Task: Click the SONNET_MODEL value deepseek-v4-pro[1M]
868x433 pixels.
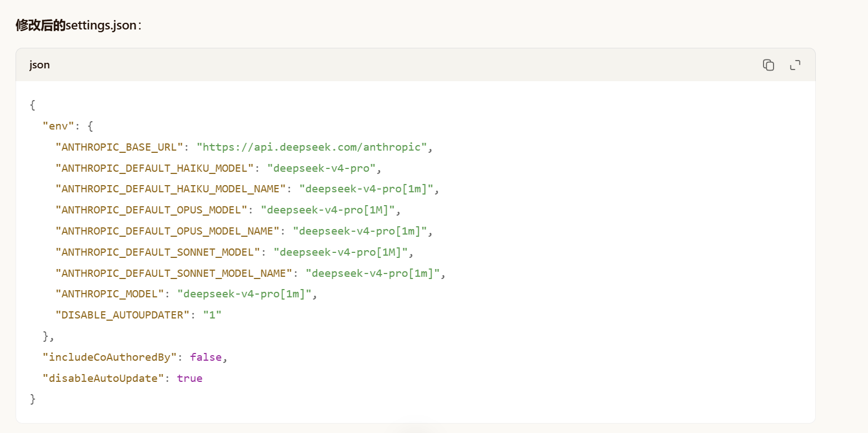Action: click(341, 252)
